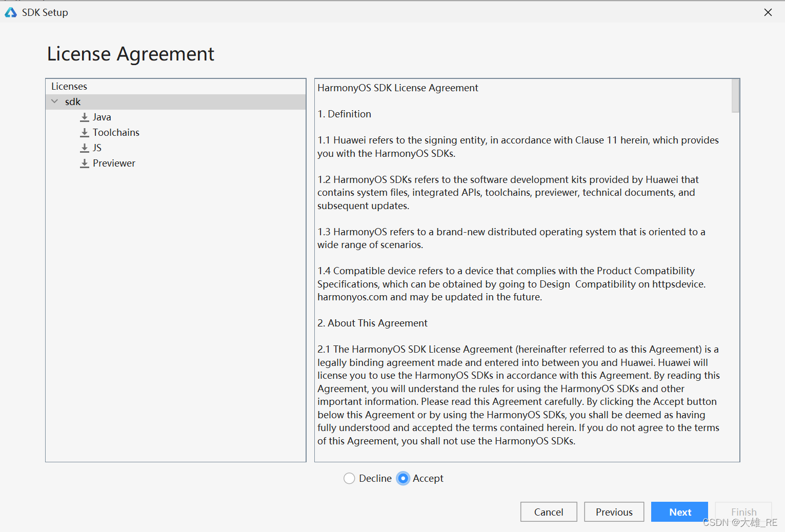
Task: Select the Accept radio button
Action: pyautogui.click(x=403, y=478)
